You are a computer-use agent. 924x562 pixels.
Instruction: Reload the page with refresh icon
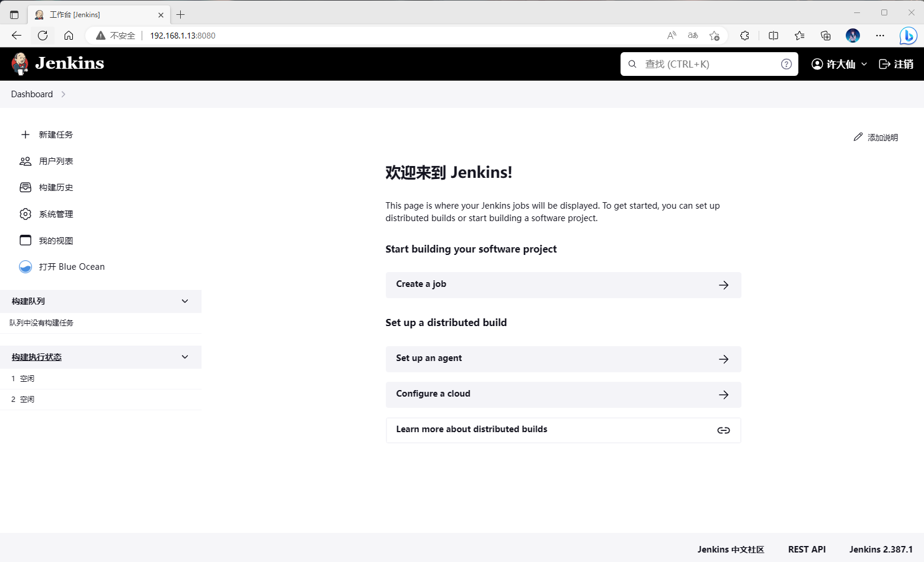43,36
